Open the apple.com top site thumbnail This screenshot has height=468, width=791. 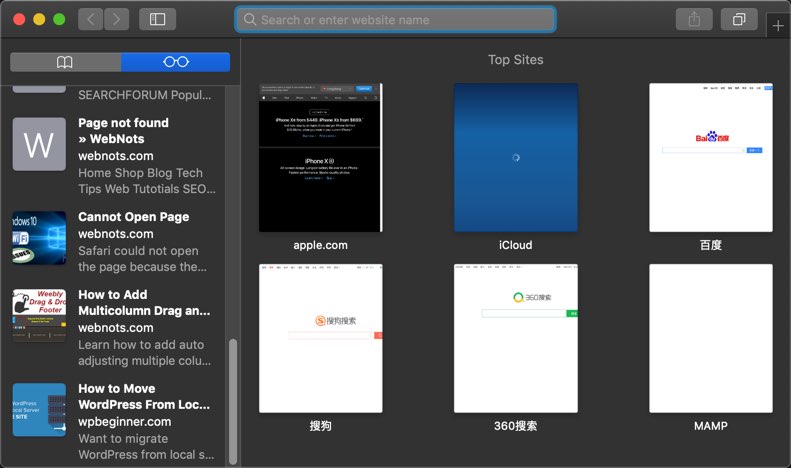point(320,157)
